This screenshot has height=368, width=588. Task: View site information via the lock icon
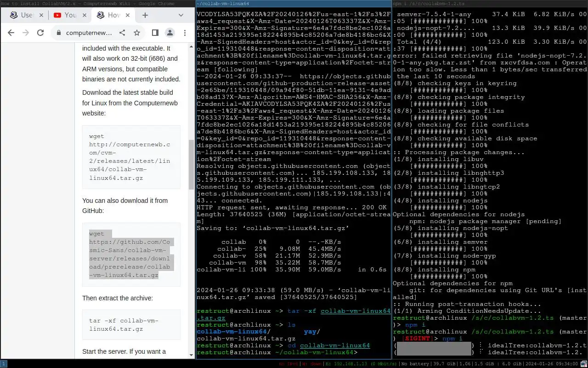pos(58,33)
